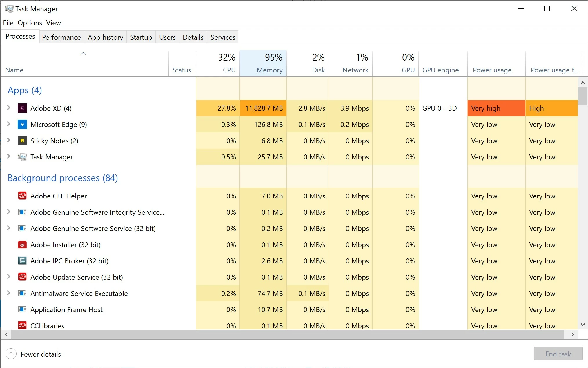This screenshot has width=588, height=368.
Task: Click the Adobe IPC Broker icon
Action: click(22, 261)
